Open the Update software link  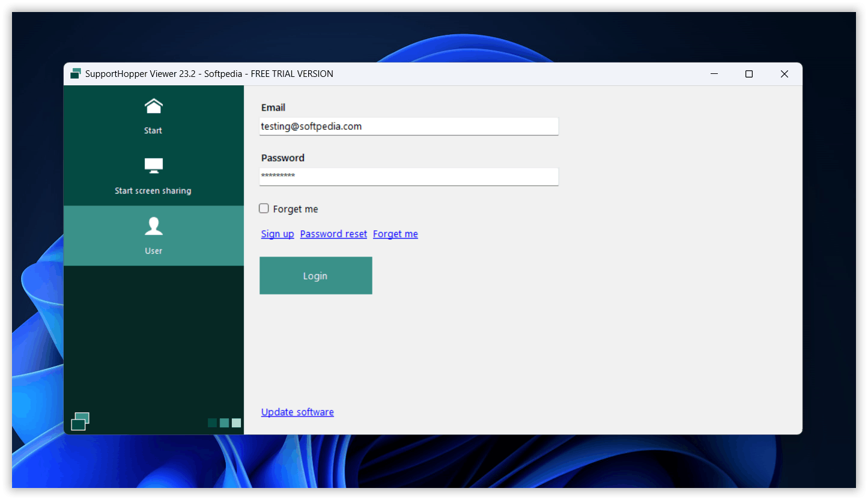[x=297, y=412]
